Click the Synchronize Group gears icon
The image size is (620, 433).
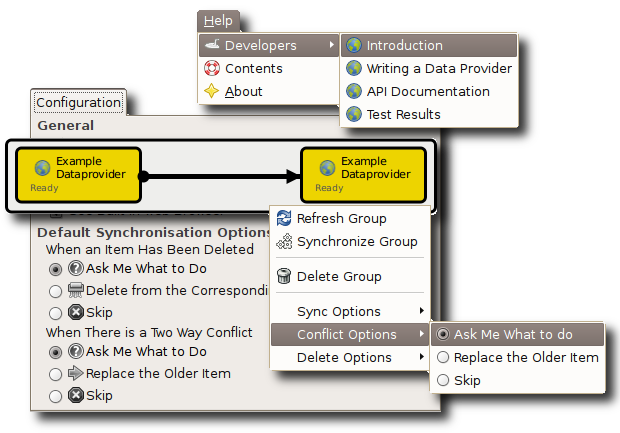pos(284,241)
